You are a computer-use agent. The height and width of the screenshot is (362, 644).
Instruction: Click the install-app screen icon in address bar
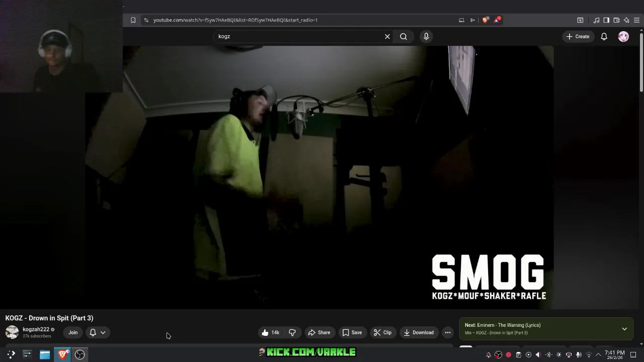click(x=461, y=20)
